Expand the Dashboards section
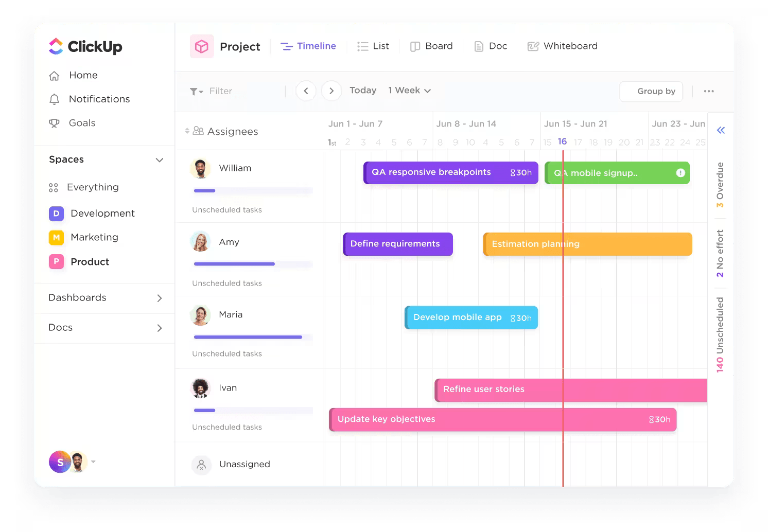 [160, 298]
